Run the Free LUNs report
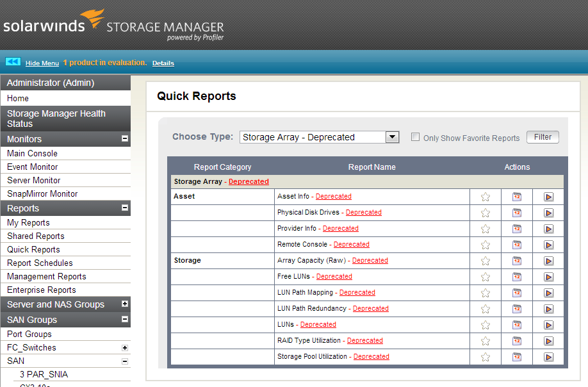 coord(548,277)
